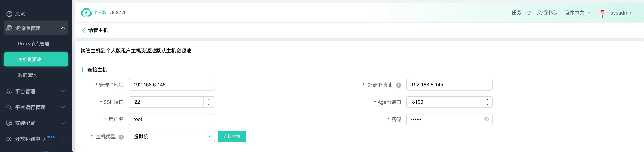Decrease Agent端口 value with down arrow

pyautogui.click(x=487, y=105)
